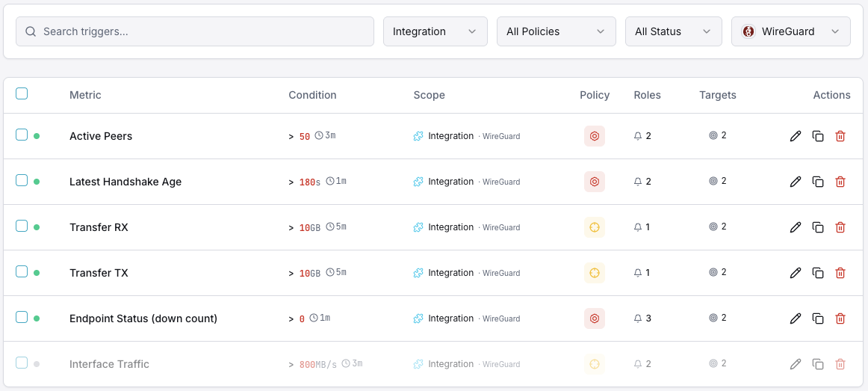Check the Active Peers row checkbox
The image size is (868, 391).
click(x=22, y=135)
